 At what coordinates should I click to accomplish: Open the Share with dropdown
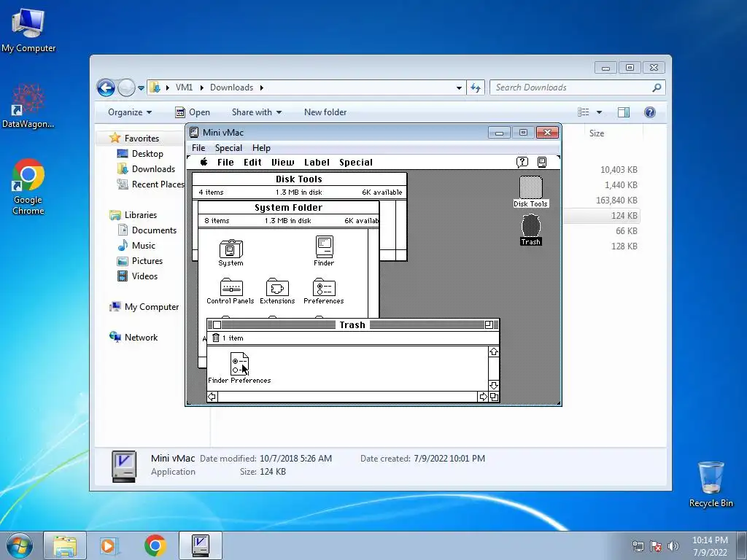(257, 112)
